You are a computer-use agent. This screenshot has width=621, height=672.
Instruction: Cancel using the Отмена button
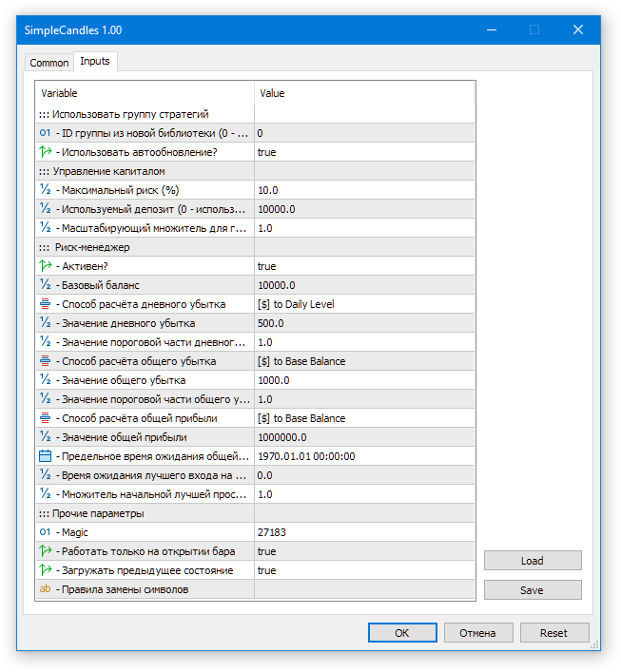[x=478, y=633]
